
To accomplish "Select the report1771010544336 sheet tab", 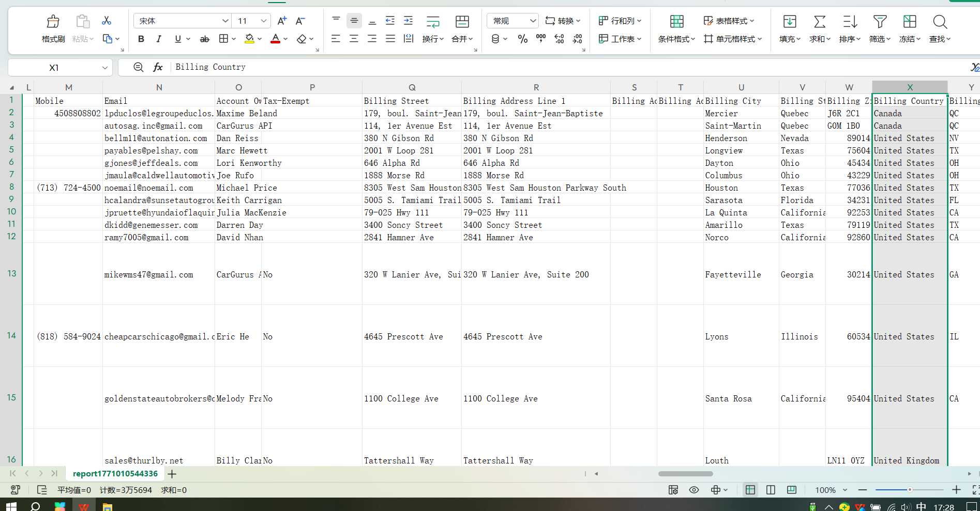I will [115, 474].
